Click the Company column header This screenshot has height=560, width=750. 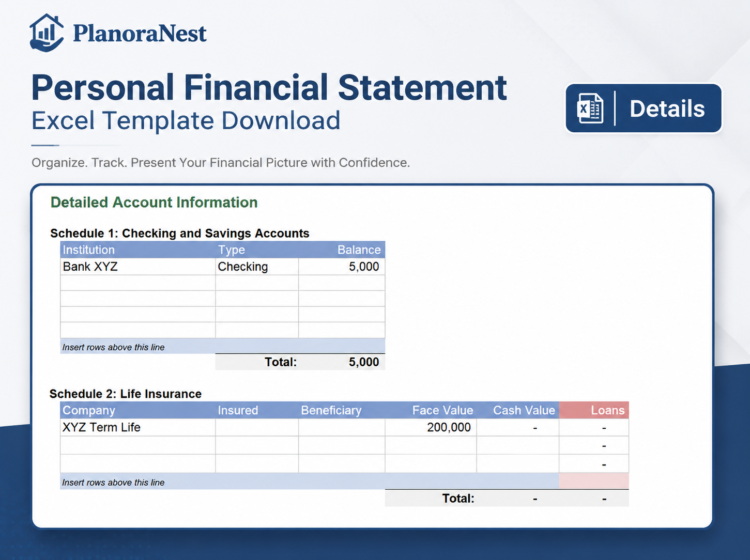click(138, 410)
